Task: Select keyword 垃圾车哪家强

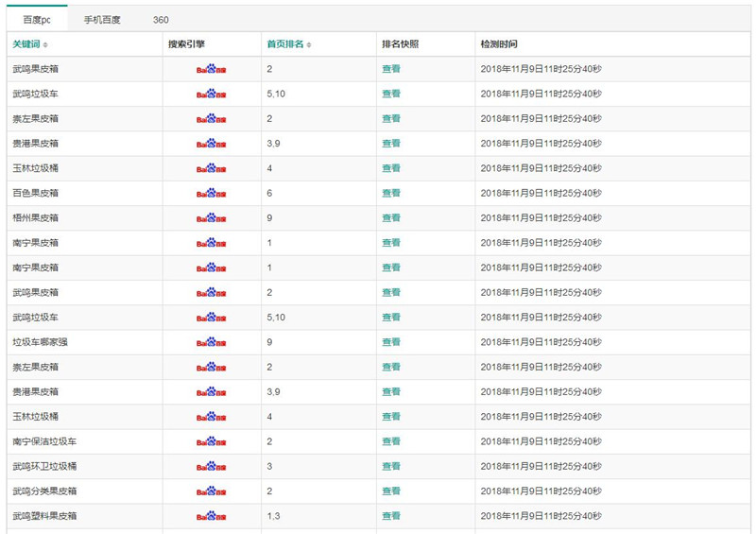Action: pyautogui.click(x=40, y=342)
